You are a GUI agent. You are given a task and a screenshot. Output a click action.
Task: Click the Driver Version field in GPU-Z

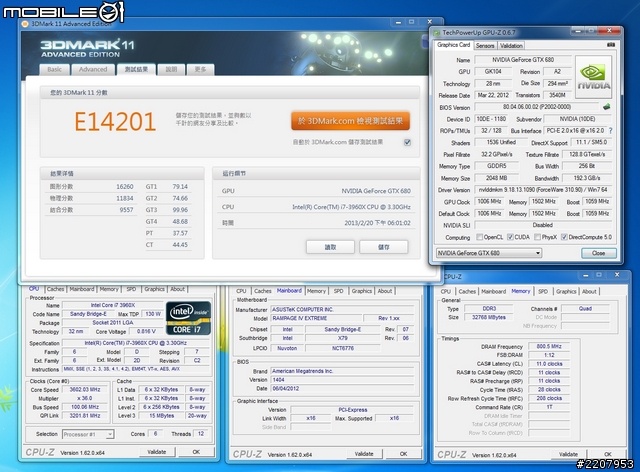click(543, 190)
